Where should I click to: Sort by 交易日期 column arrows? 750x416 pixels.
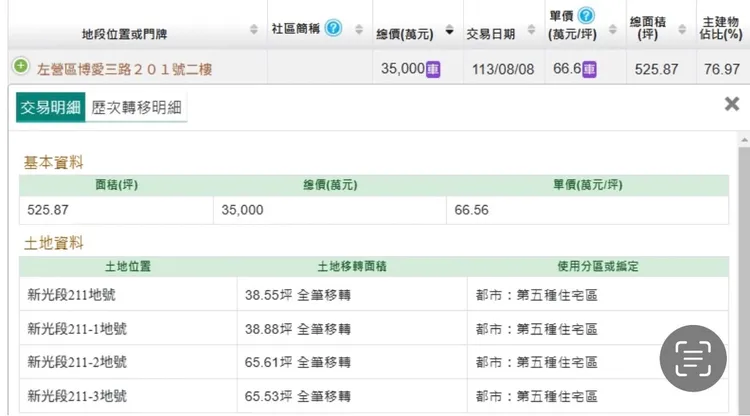pos(531,29)
